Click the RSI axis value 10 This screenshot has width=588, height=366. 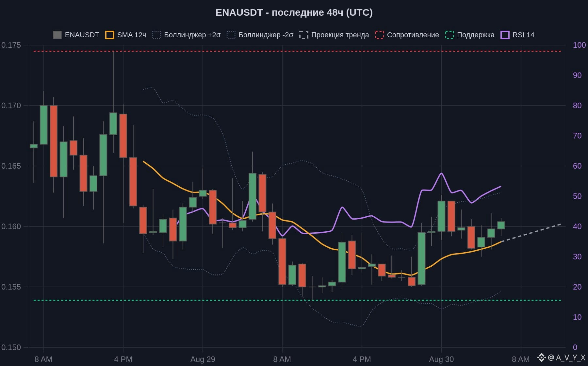(x=577, y=317)
